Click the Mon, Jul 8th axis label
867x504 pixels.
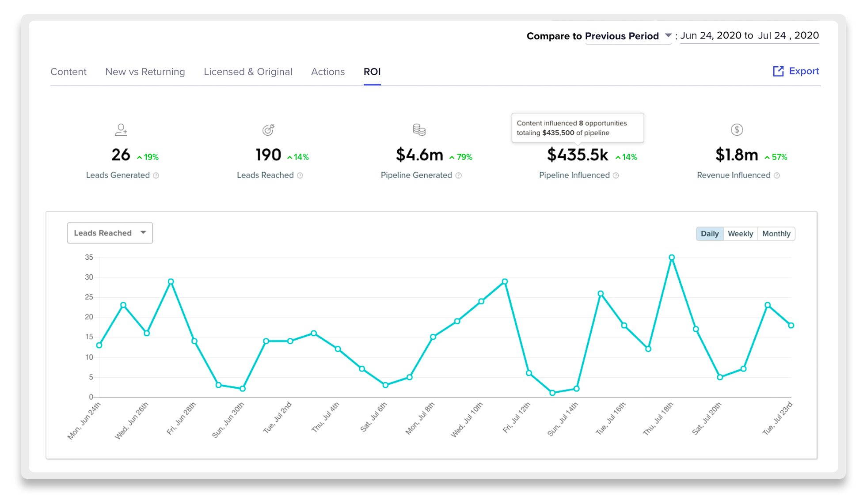click(x=420, y=418)
